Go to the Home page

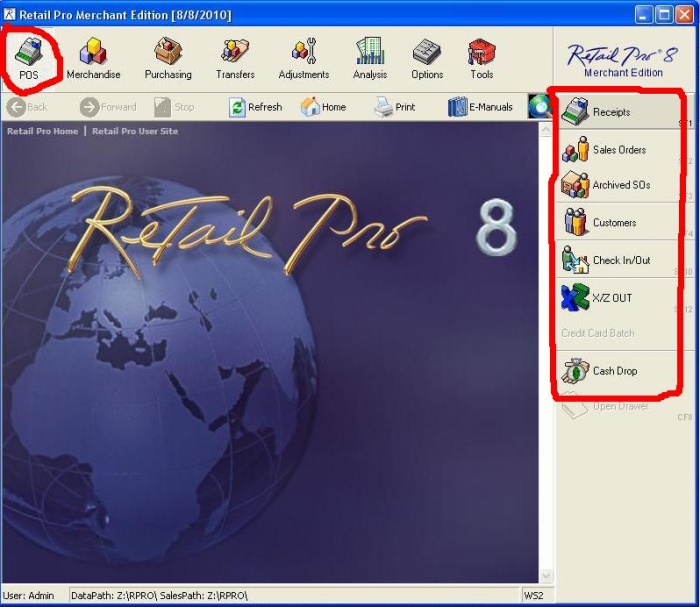click(x=323, y=107)
